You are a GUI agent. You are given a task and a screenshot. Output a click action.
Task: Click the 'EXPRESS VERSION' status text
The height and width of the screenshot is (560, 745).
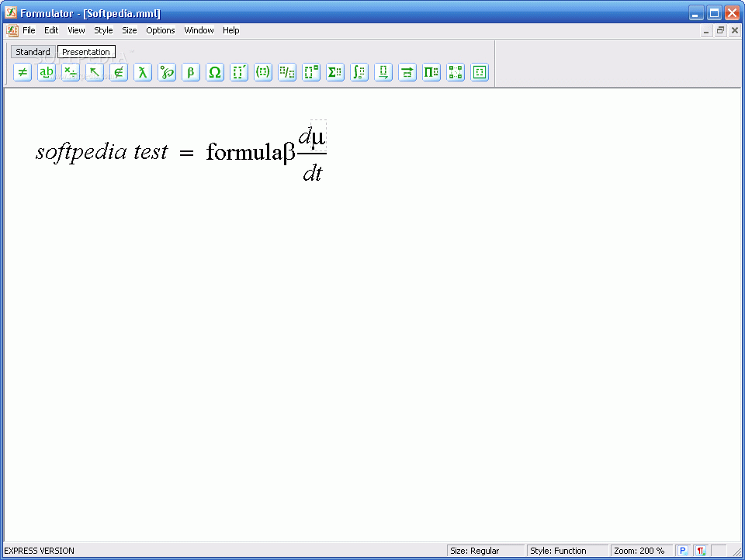point(39,551)
